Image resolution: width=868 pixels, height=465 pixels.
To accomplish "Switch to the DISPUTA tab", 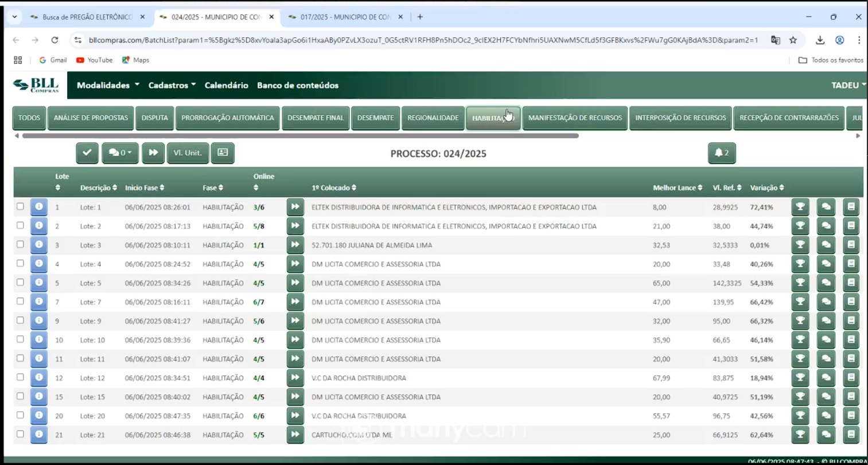I will (x=155, y=118).
